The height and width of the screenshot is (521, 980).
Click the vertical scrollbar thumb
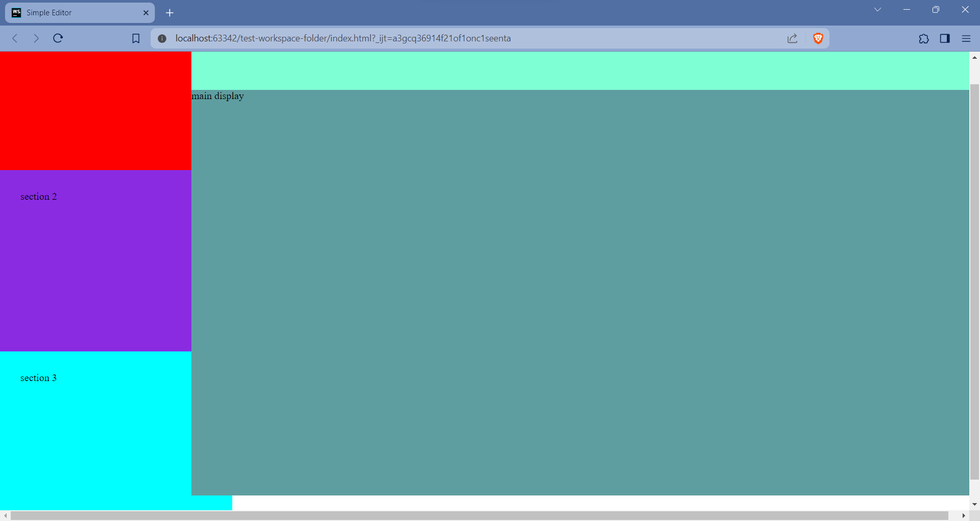(x=974, y=282)
